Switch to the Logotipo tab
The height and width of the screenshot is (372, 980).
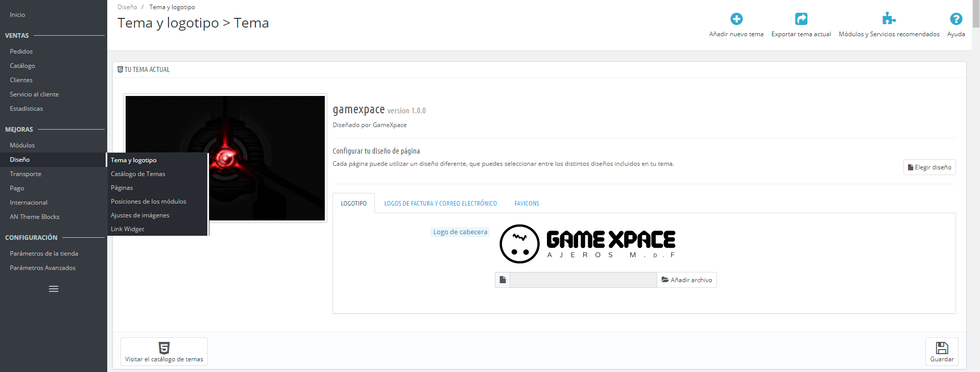coord(353,203)
